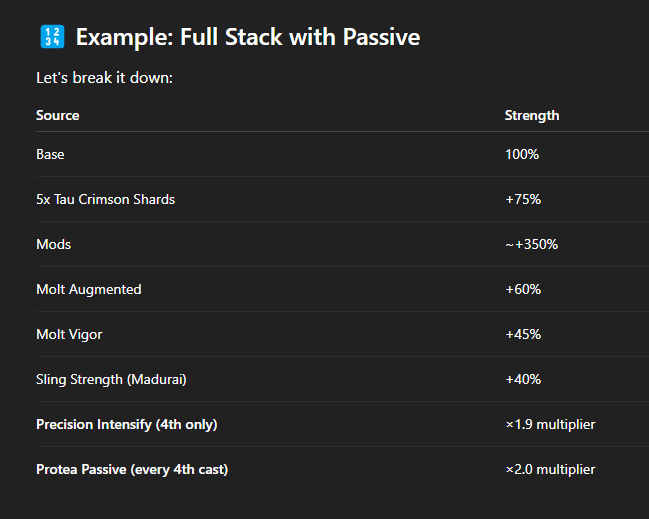The image size is (649, 519).
Task: Click the heading Example: Full Stack with Passive
Action: (x=248, y=37)
